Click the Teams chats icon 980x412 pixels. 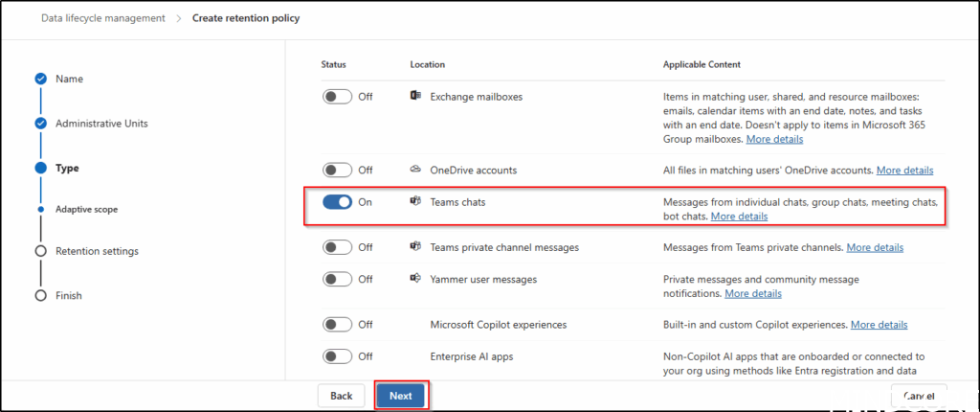(x=415, y=202)
